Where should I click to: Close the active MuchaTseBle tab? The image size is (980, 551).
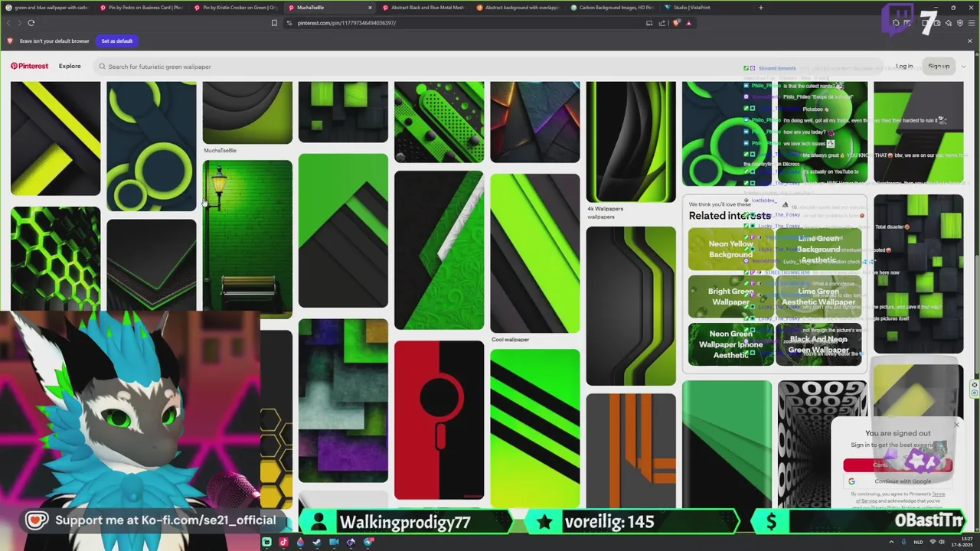pos(370,8)
